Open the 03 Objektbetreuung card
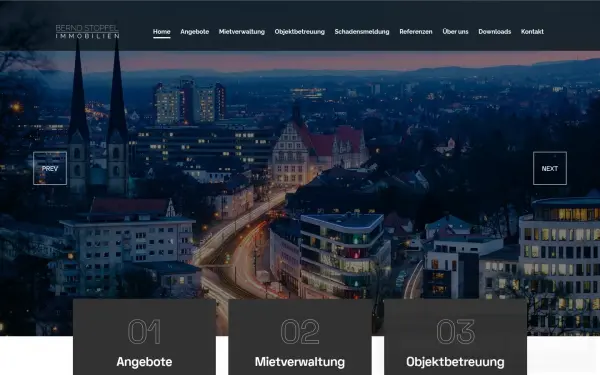 click(x=455, y=337)
